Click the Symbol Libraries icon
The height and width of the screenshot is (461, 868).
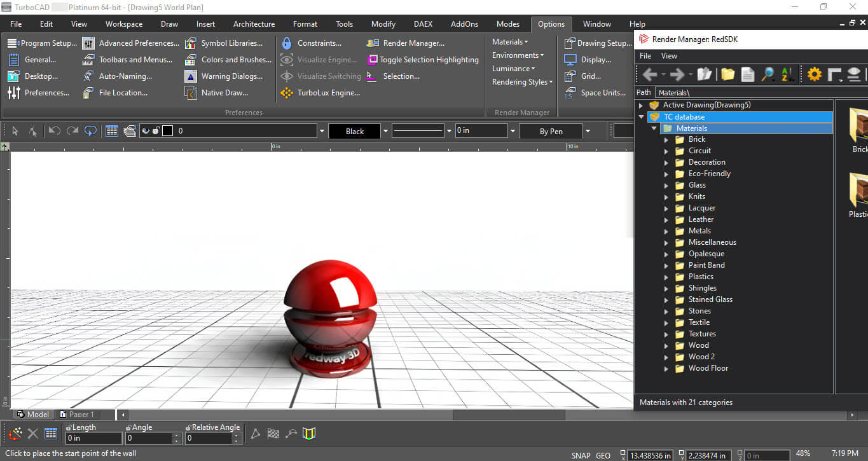pyautogui.click(x=191, y=43)
